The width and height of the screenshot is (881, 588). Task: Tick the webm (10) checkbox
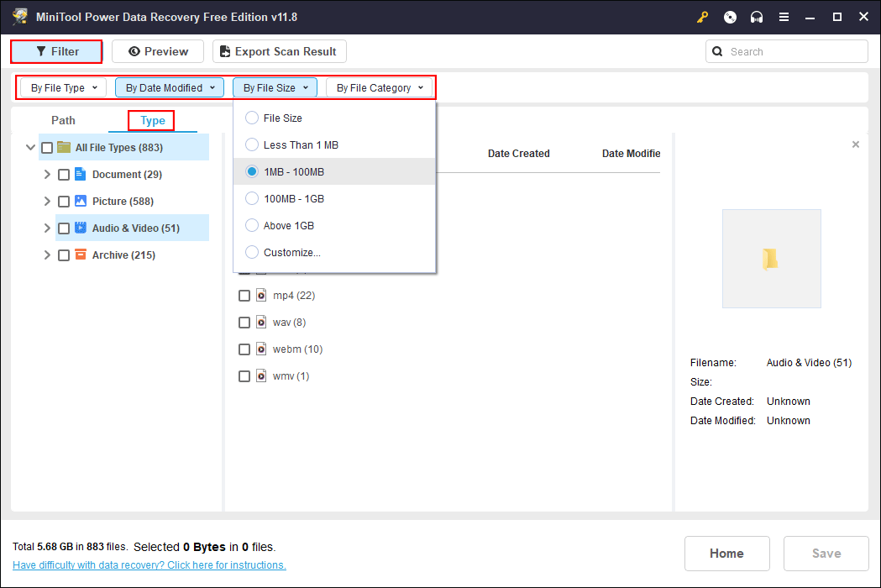click(244, 349)
